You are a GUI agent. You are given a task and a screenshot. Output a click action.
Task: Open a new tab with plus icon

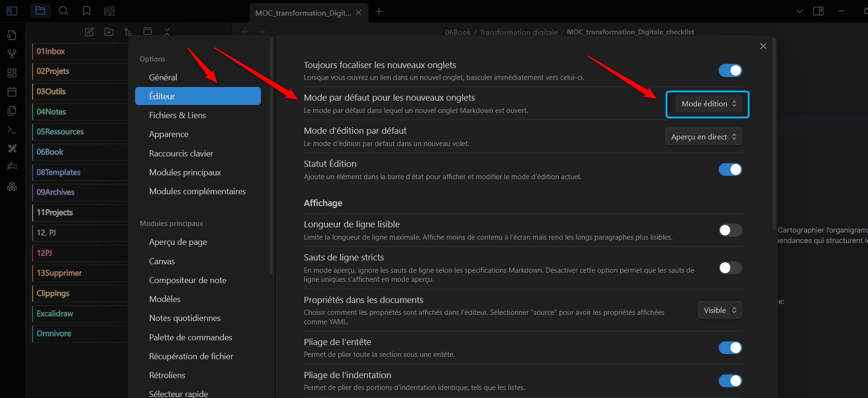tap(379, 12)
